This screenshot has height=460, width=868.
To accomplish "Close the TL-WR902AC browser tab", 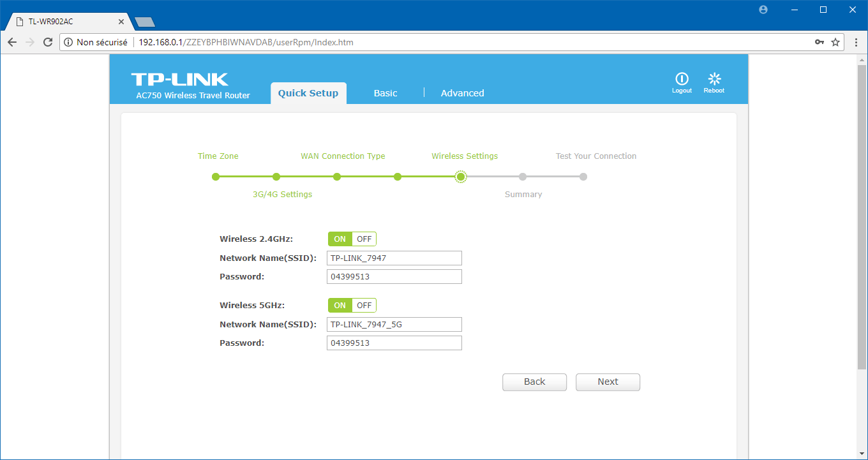I will [121, 22].
